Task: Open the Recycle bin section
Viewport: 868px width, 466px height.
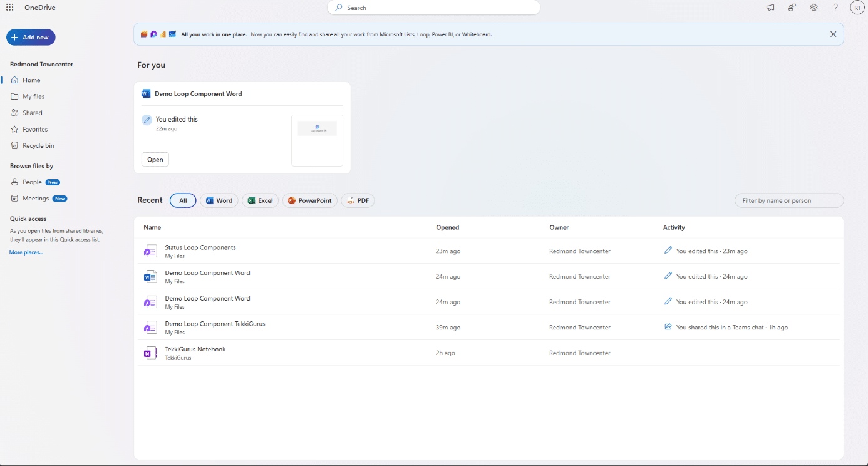Action: (38, 145)
